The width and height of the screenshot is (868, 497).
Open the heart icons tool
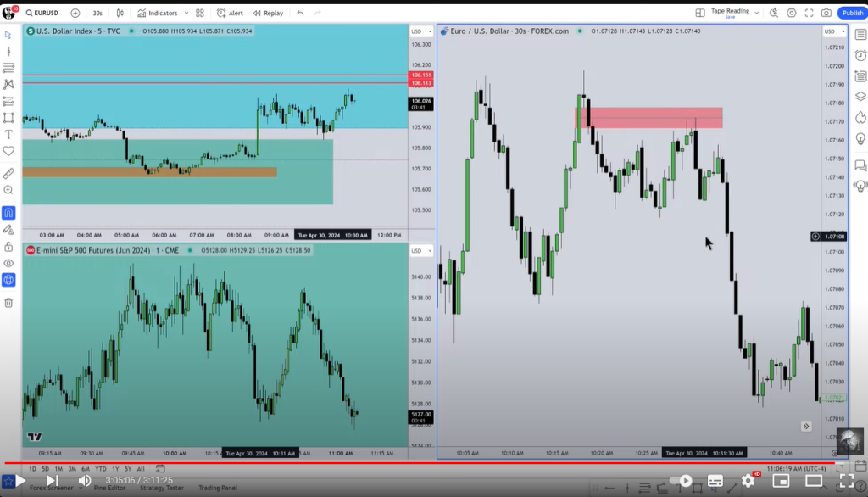(x=8, y=151)
